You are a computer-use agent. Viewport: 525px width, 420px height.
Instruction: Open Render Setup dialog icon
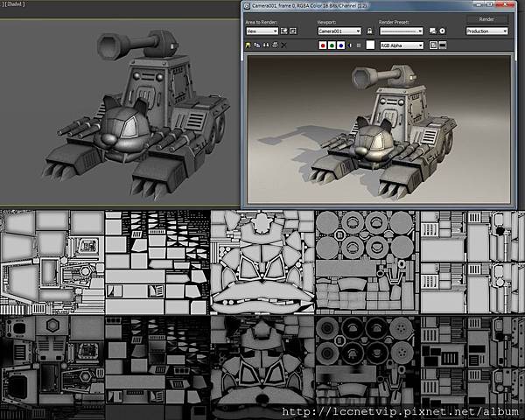pos(433,31)
